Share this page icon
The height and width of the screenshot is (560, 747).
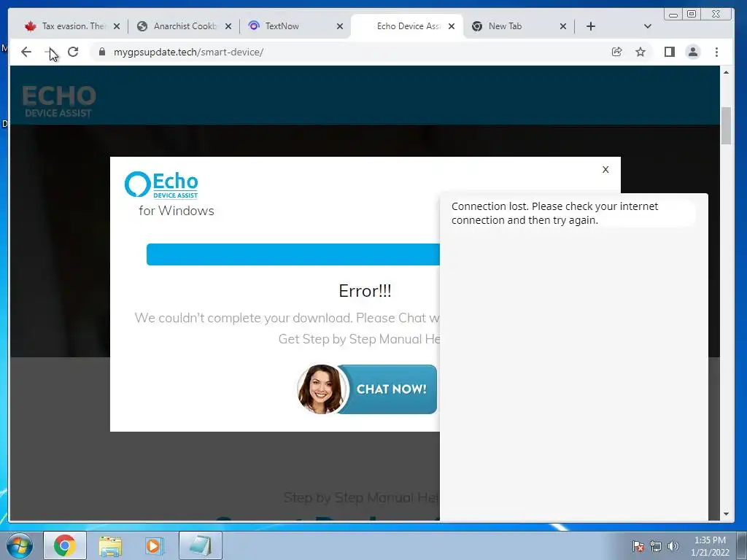616,52
